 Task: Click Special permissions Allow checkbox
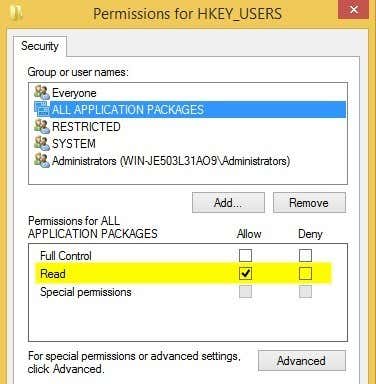245,292
